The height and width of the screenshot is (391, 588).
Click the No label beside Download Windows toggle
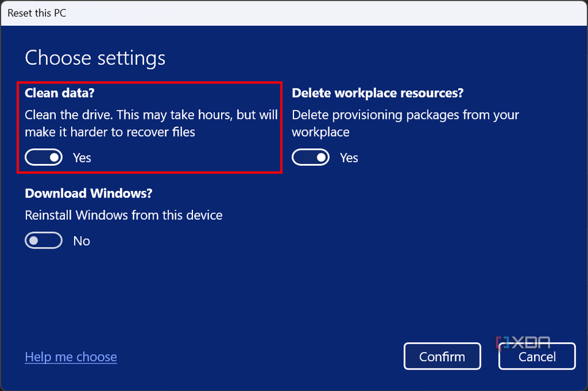coord(81,241)
